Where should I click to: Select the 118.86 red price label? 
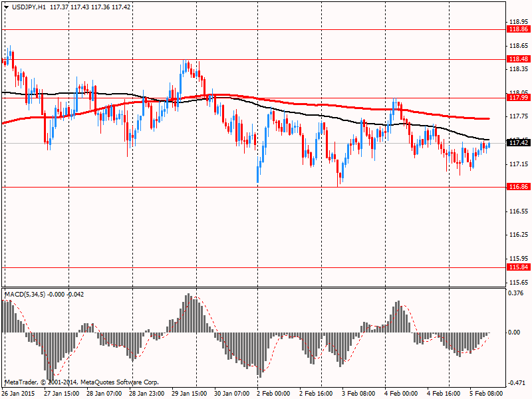(x=518, y=29)
